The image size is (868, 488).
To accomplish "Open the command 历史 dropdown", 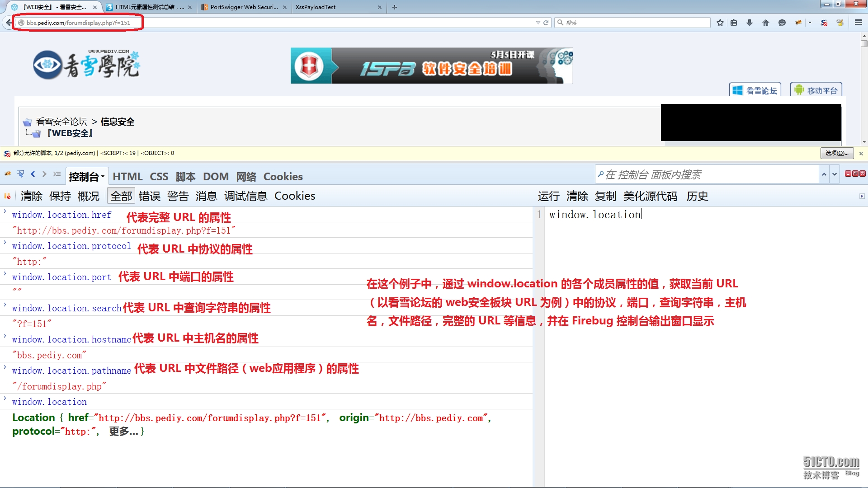I will point(697,196).
